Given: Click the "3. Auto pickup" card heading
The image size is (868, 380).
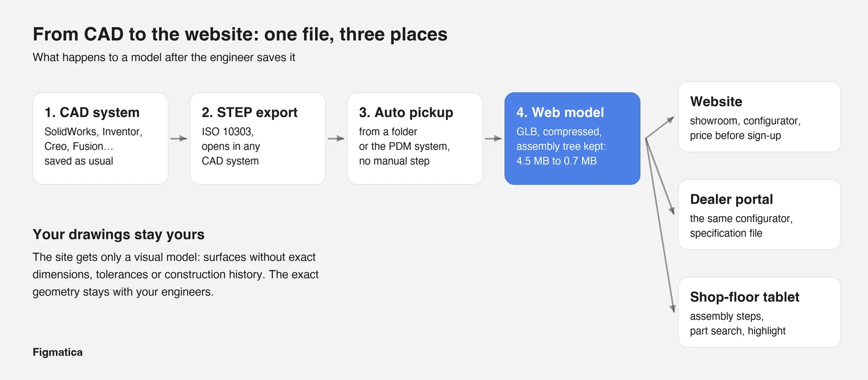Looking at the screenshot, I should pyautogui.click(x=406, y=112).
